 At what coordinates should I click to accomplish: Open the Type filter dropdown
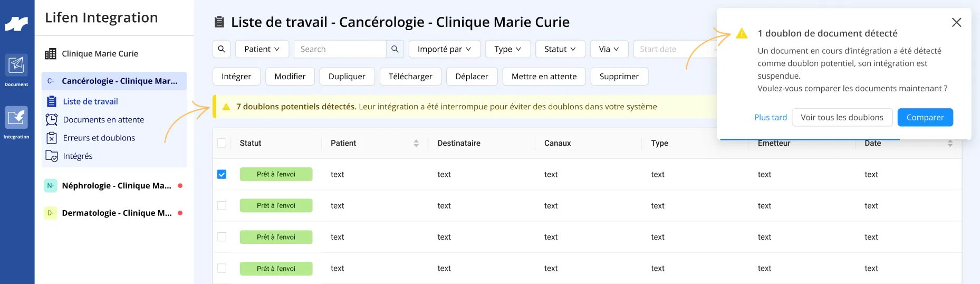508,49
